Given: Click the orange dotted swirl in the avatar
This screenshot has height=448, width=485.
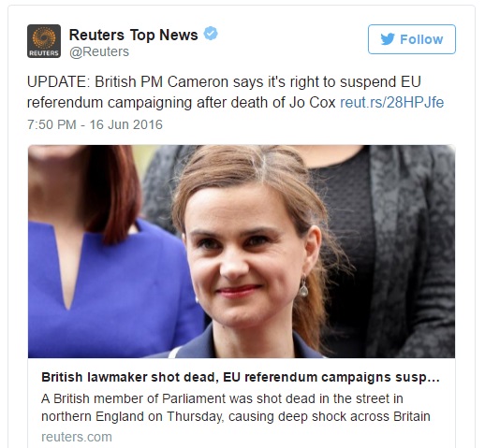Looking at the screenshot, I should [44, 37].
